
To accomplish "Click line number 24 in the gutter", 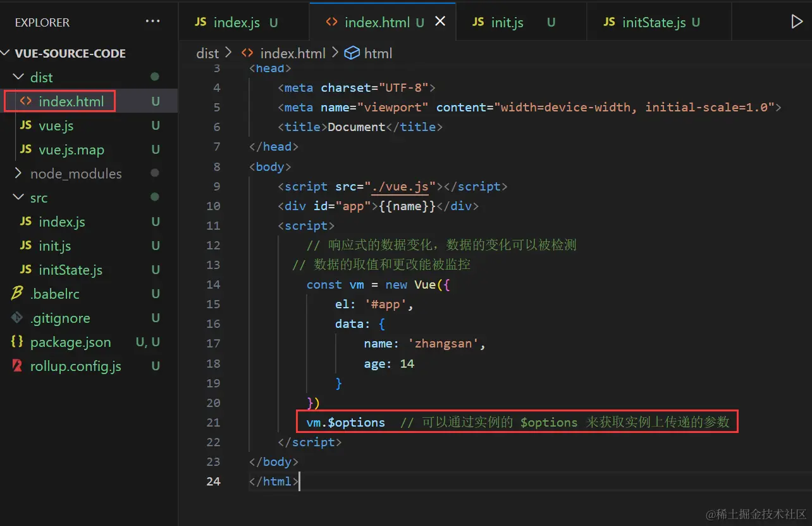I will (213, 481).
